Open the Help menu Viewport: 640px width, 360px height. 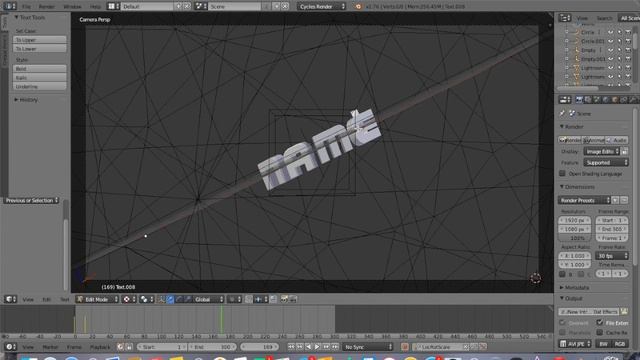pyautogui.click(x=95, y=7)
